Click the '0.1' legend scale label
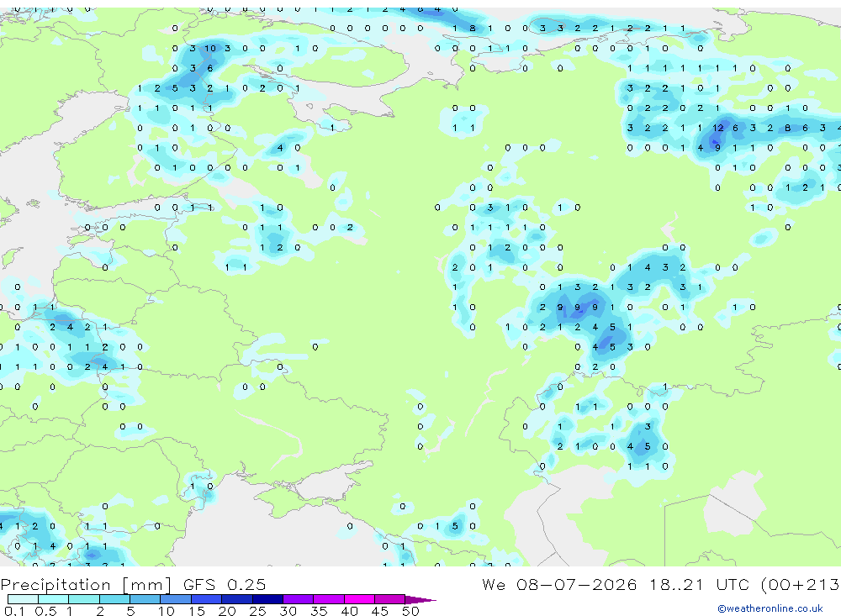 click(14, 611)
